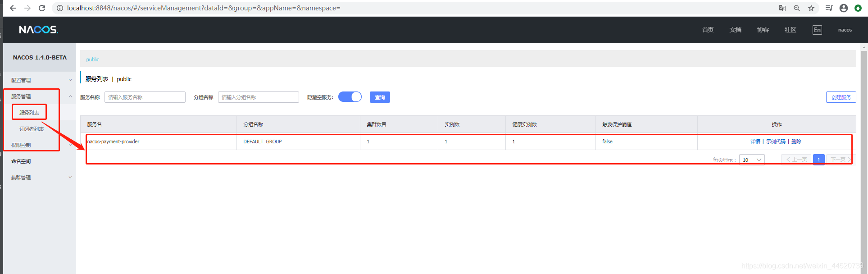Select the public namespace tab
868x274 pixels.
(93, 59)
